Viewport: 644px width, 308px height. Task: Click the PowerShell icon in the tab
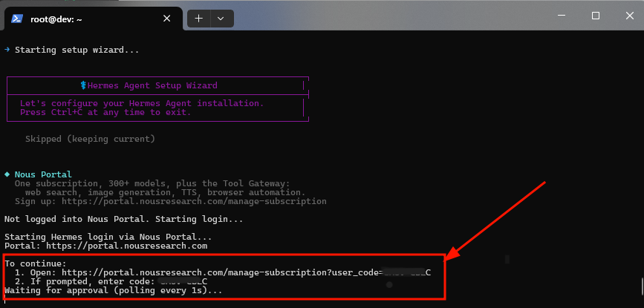pos(17,19)
